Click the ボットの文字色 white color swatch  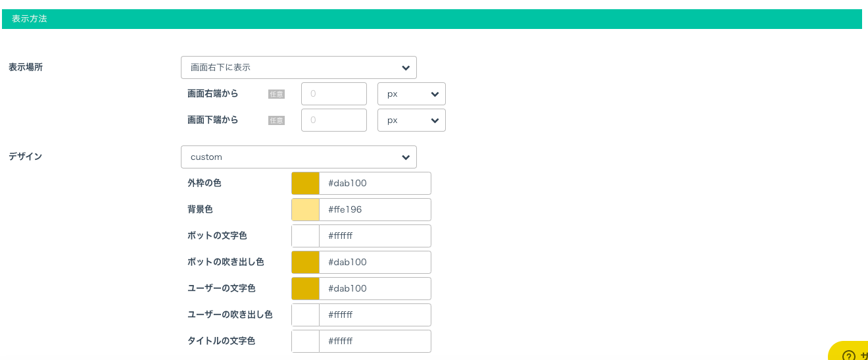pyautogui.click(x=305, y=236)
